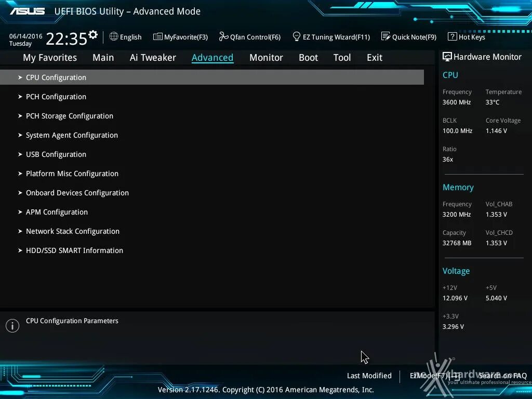Open MyFavorite(F3) label

click(x=186, y=37)
